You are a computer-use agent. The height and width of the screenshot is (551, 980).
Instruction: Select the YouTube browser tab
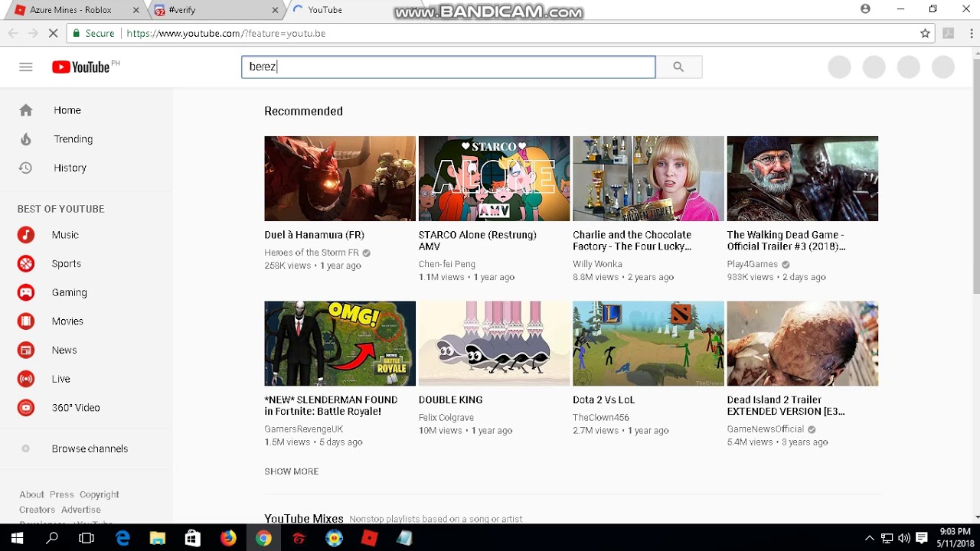coord(352,10)
